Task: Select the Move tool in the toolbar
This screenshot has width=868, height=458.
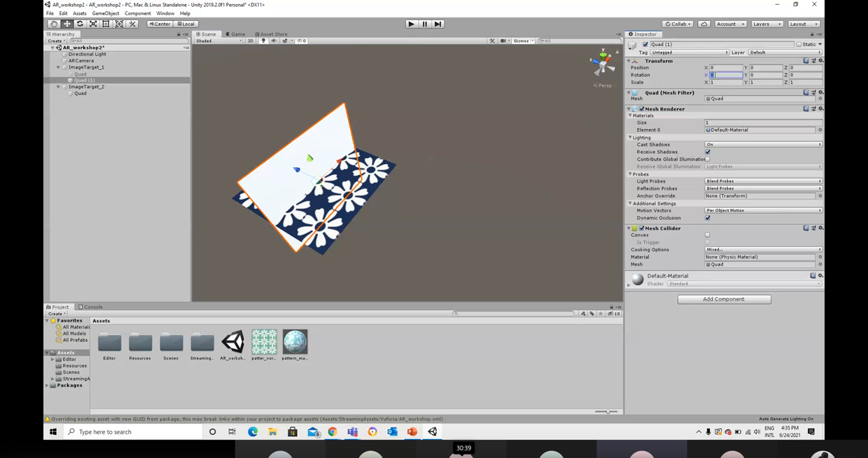Action: 67,24
